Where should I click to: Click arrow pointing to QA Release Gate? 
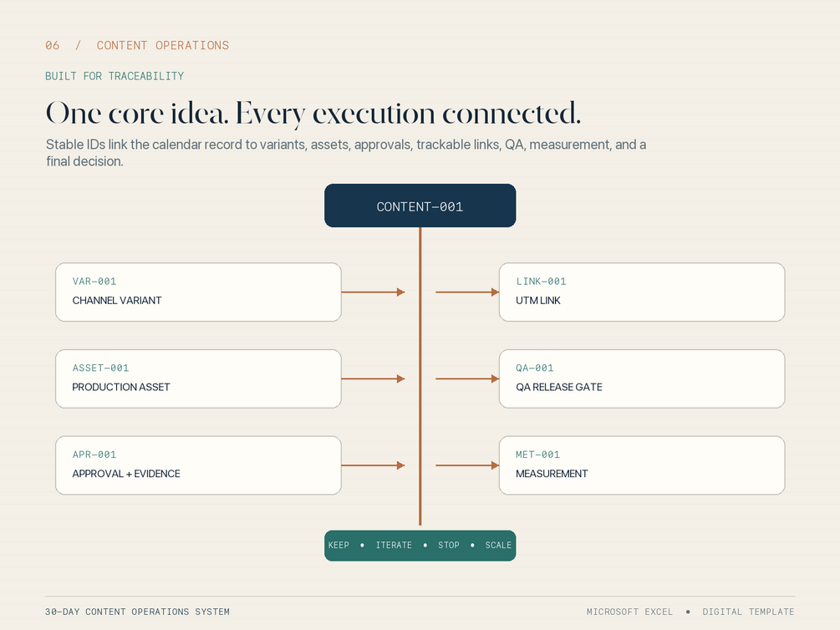467,379
